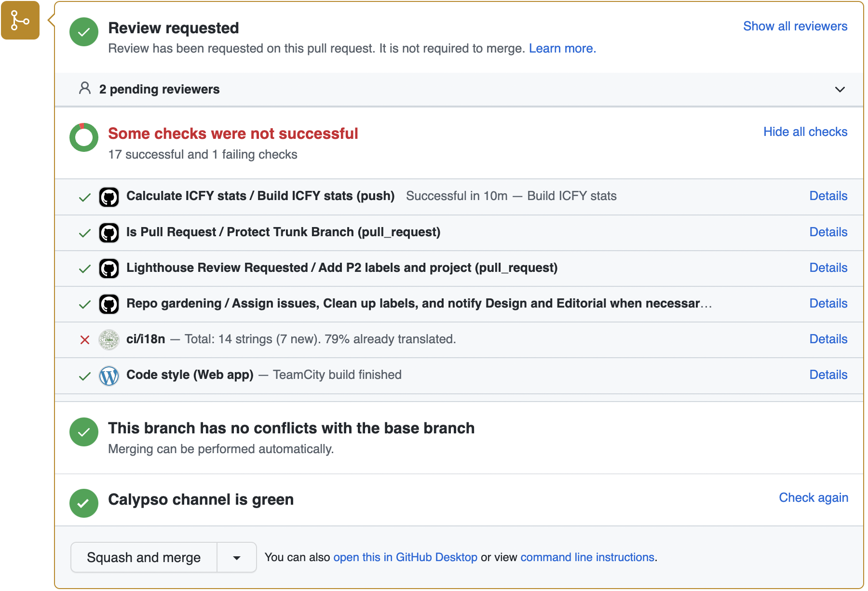
Task: Expand the 2 pending reviewers chevron
Action: (840, 90)
